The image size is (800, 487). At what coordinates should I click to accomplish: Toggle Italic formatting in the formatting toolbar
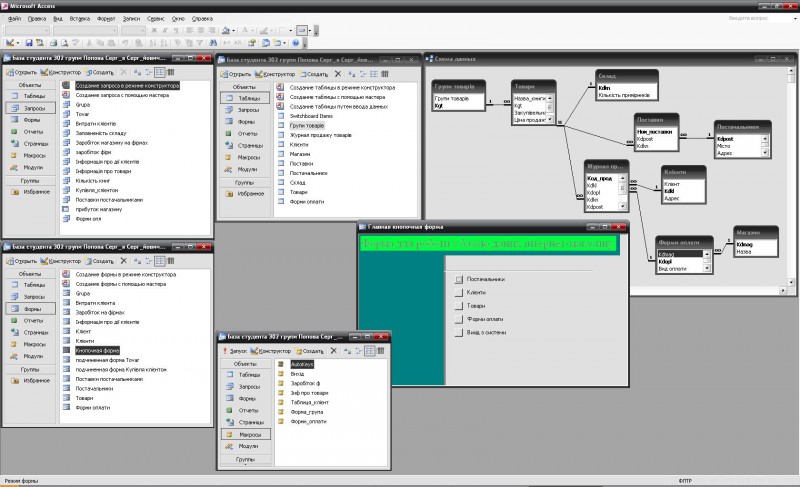point(165,31)
